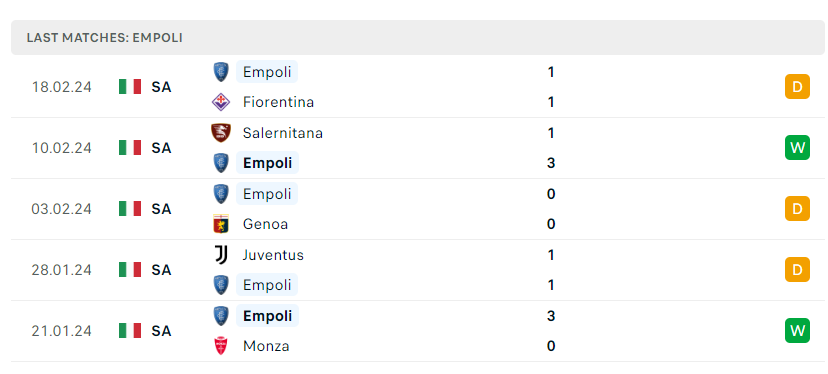Click the draw badge for Juventus match
Image resolution: width=828 pixels, height=374 pixels.
(x=797, y=270)
